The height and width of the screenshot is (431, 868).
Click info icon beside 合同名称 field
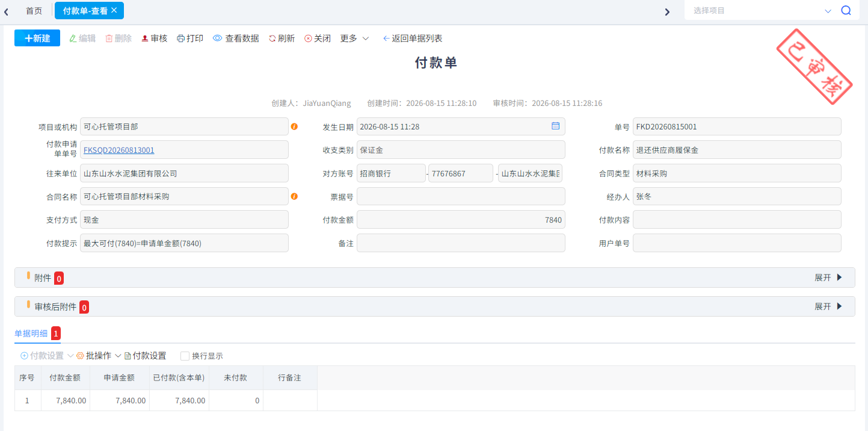[x=294, y=196]
